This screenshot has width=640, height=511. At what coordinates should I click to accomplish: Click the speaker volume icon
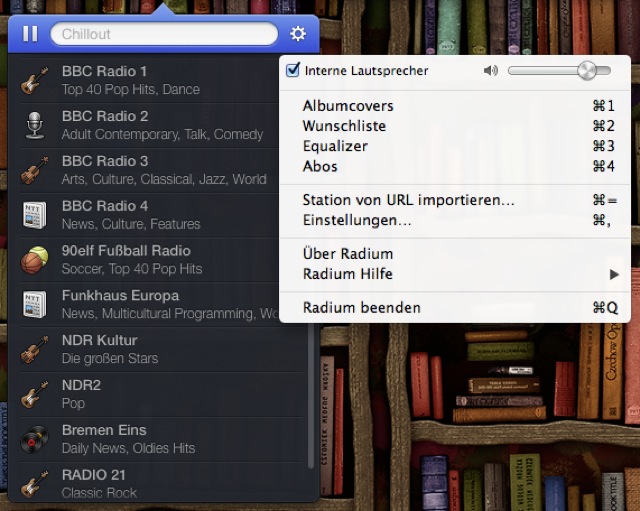tap(490, 71)
